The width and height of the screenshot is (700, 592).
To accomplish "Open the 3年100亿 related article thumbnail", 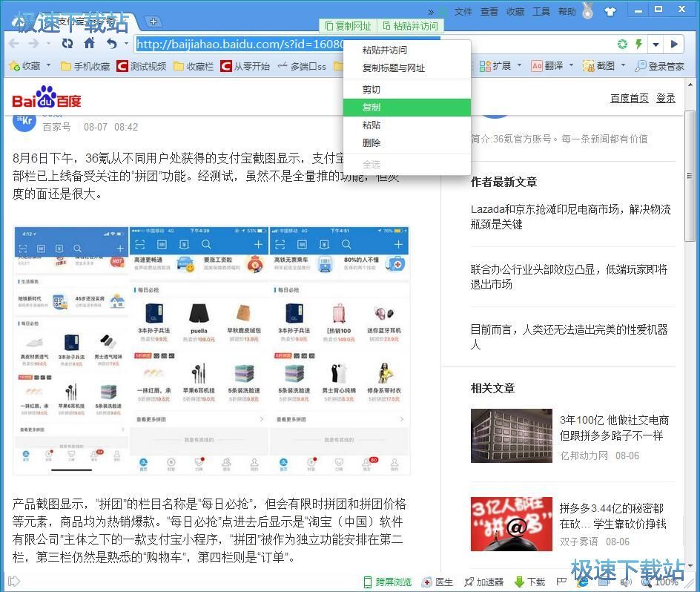I will click(512, 435).
